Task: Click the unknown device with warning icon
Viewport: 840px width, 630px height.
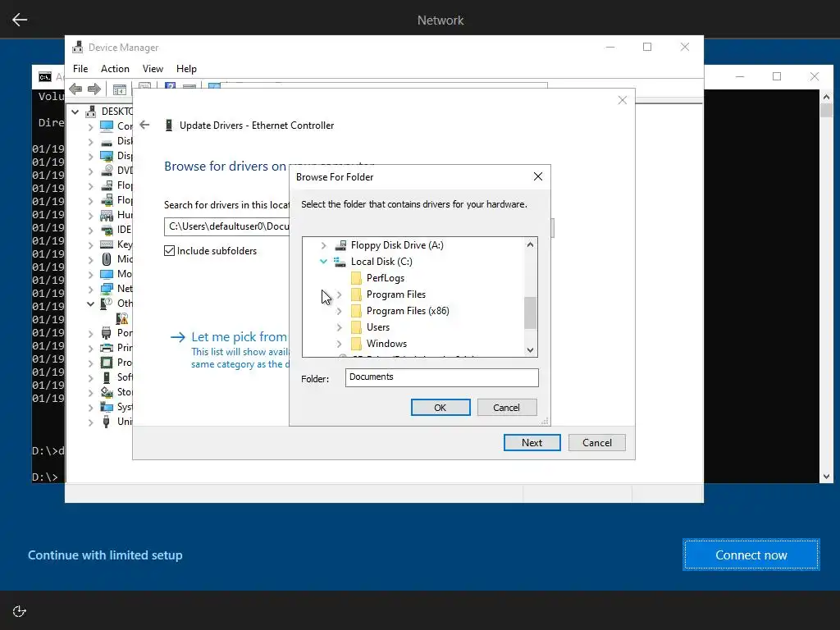Action: 122,319
